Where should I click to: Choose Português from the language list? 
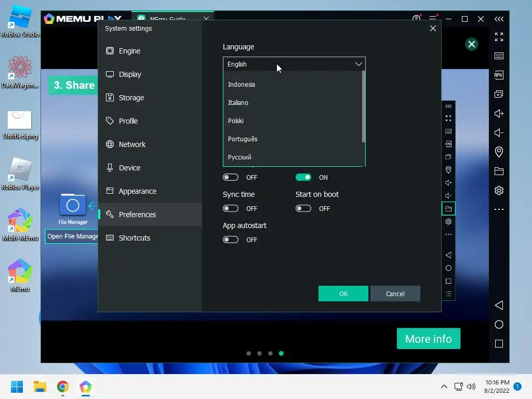[x=292, y=139]
